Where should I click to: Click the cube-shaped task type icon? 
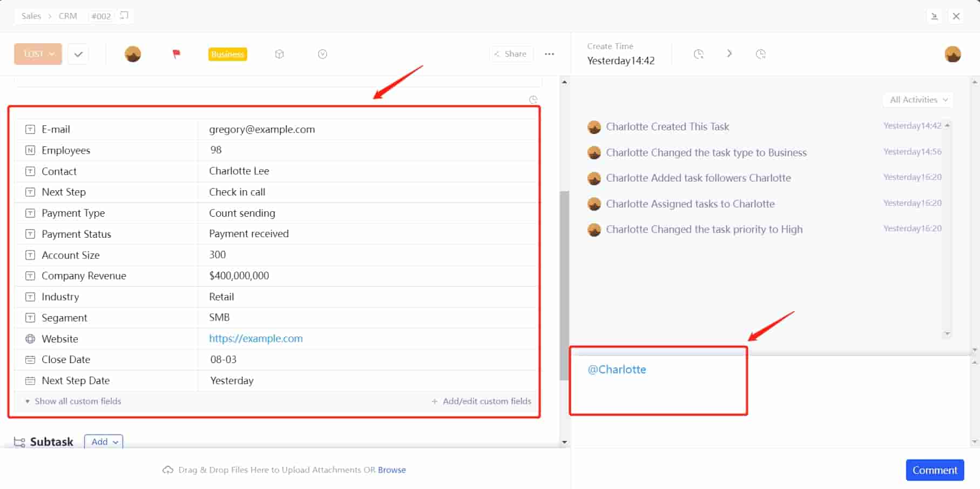pos(279,54)
